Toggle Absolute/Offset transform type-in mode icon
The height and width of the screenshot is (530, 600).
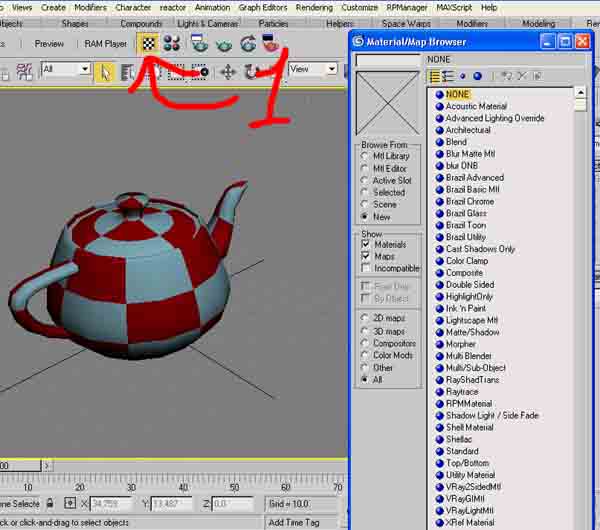click(x=70, y=503)
